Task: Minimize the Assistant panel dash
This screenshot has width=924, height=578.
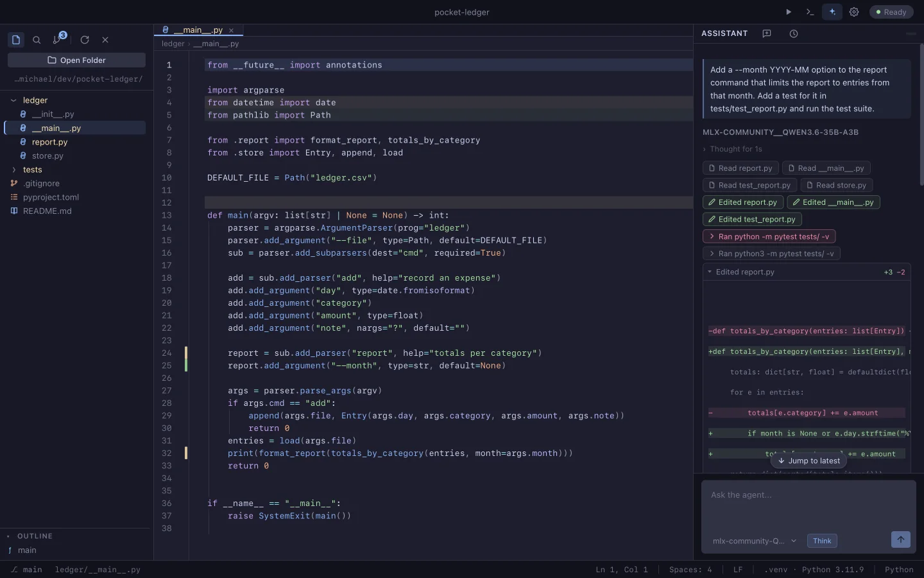Action: click(x=911, y=33)
